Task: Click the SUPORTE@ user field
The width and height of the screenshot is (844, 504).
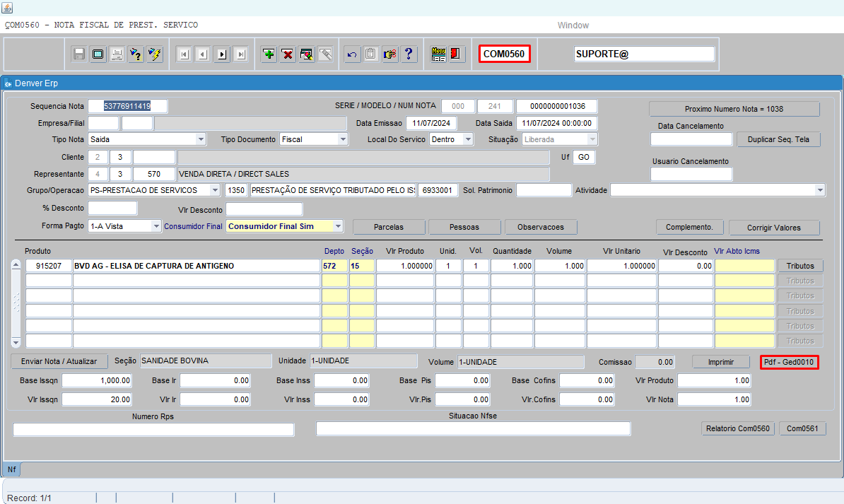Action: coord(644,54)
